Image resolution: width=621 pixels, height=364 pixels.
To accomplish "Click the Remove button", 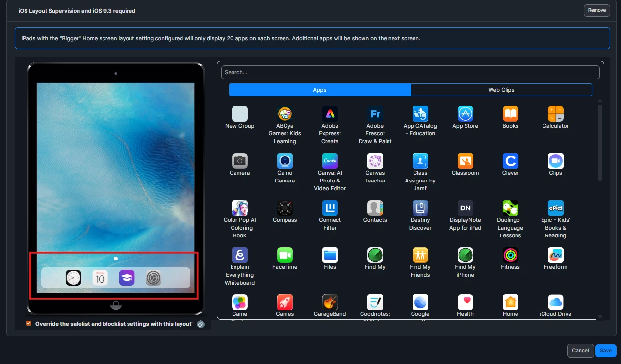I will pos(597,10).
